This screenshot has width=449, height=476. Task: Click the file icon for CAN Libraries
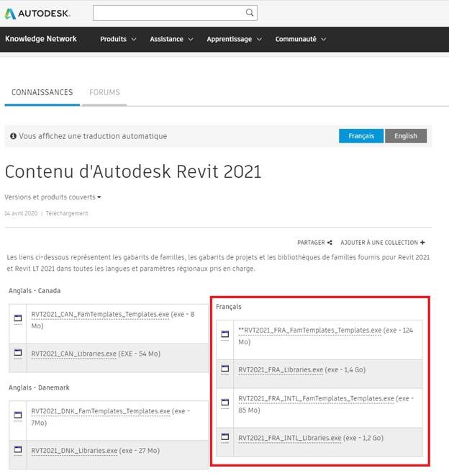point(18,352)
